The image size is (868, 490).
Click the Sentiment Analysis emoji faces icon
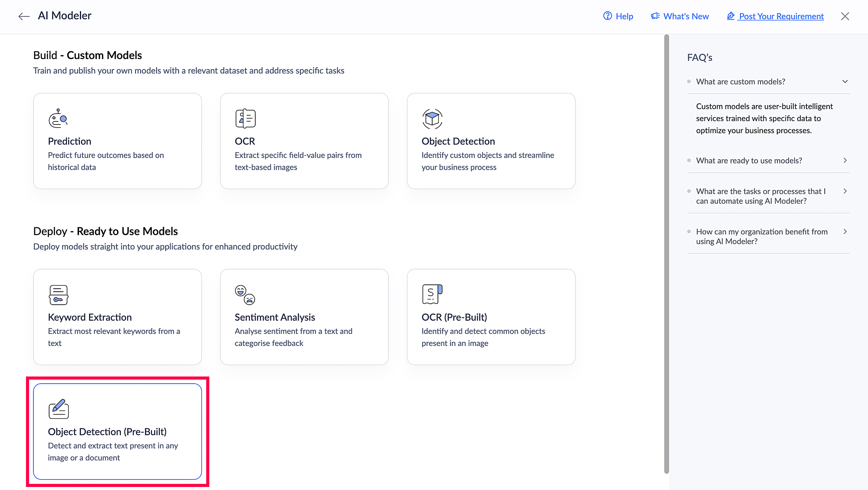(x=245, y=295)
